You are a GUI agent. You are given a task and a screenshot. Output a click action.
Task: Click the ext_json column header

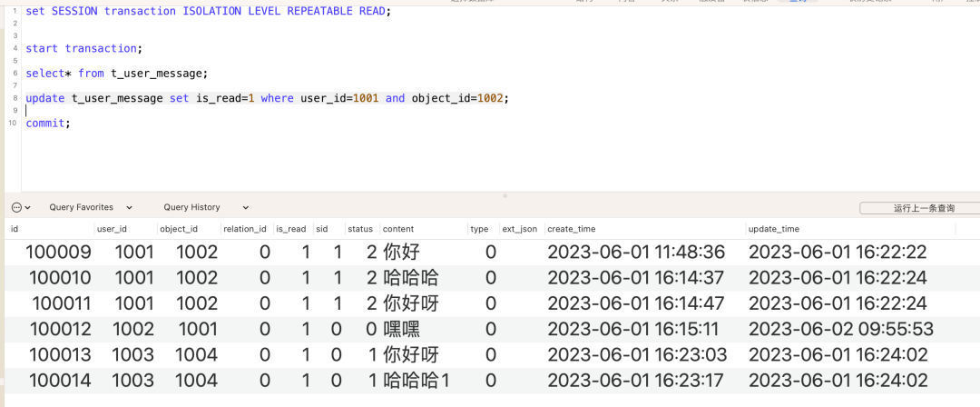(520, 229)
